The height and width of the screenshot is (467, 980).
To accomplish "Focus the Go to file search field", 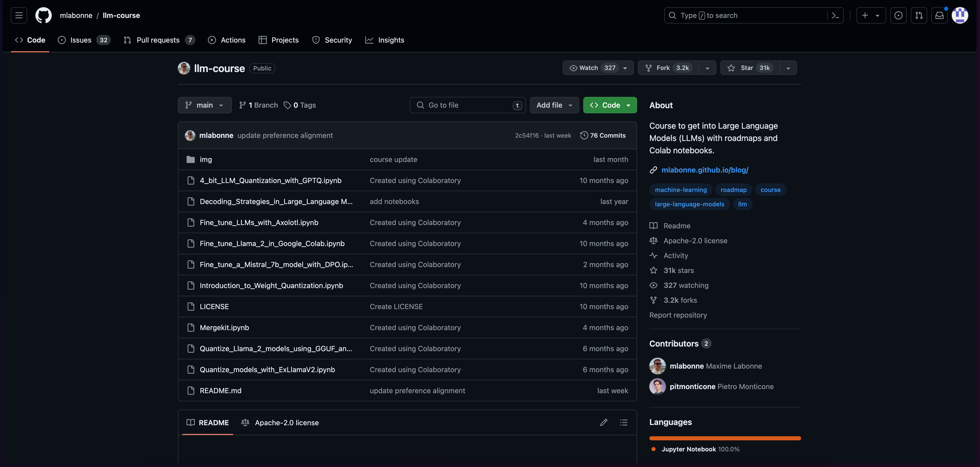I will point(467,105).
